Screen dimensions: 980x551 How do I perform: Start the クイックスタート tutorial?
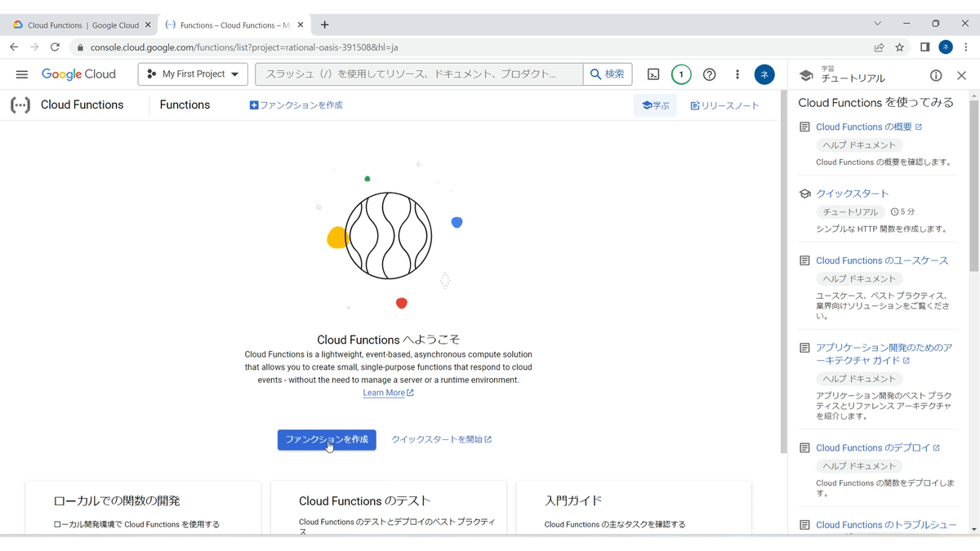click(852, 193)
